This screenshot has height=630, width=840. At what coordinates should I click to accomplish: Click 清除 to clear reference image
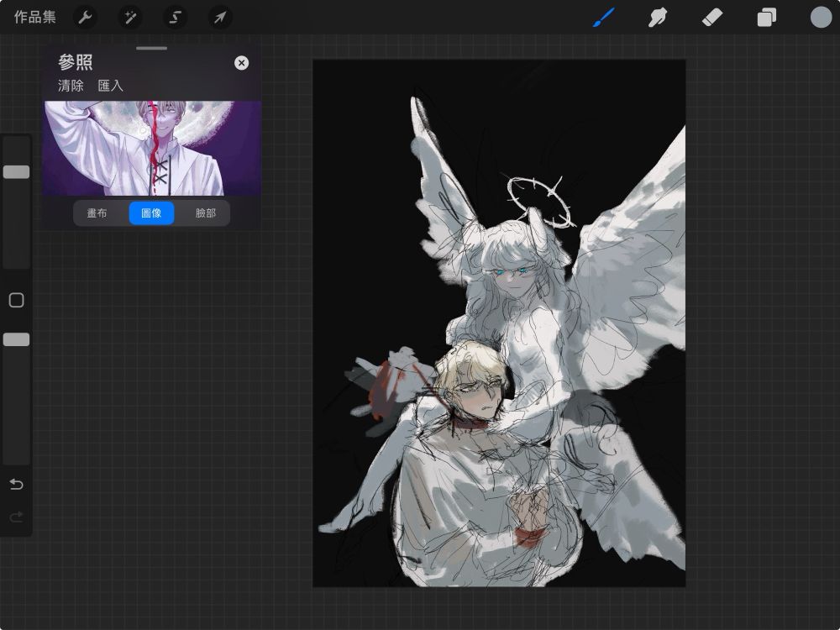(x=71, y=86)
